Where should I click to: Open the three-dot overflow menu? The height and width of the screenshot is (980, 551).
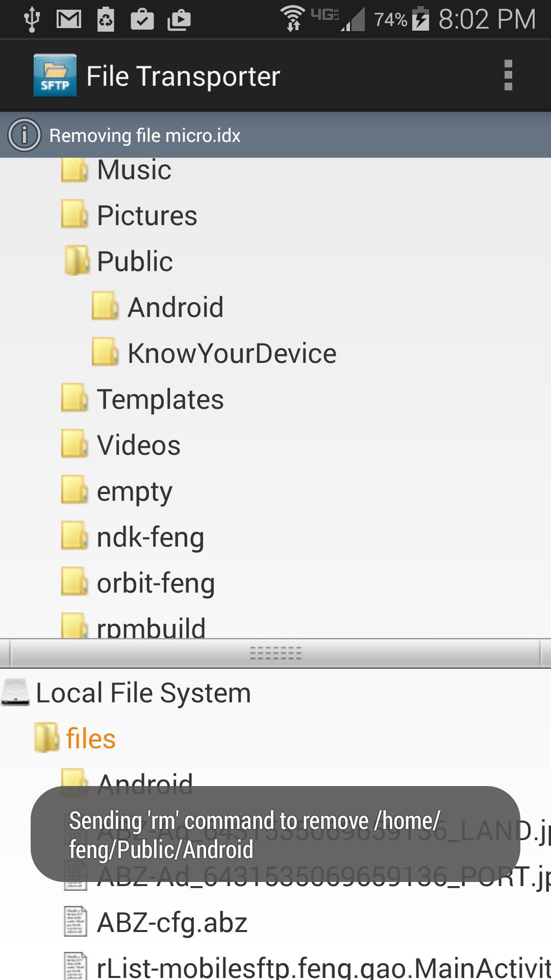pos(508,76)
